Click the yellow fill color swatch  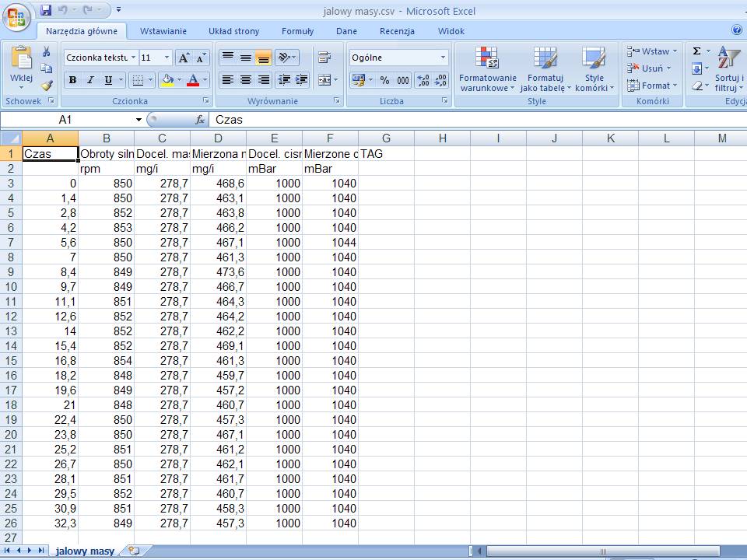coord(167,80)
